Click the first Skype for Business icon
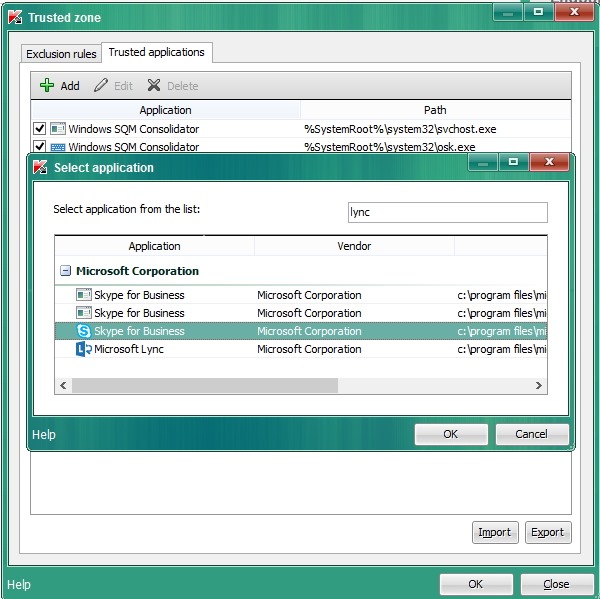This screenshot has height=599, width=600. [x=84, y=295]
